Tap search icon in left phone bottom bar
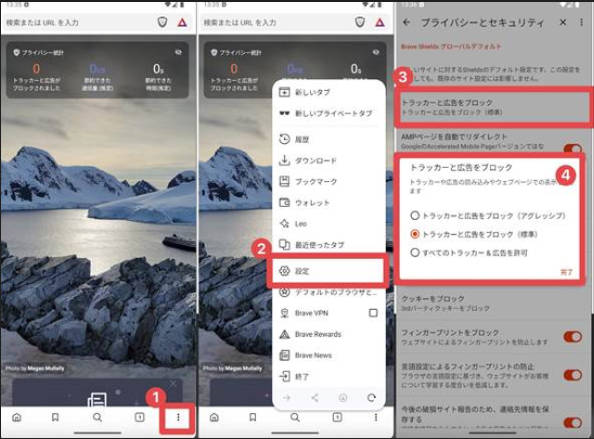 click(x=97, y=417)
